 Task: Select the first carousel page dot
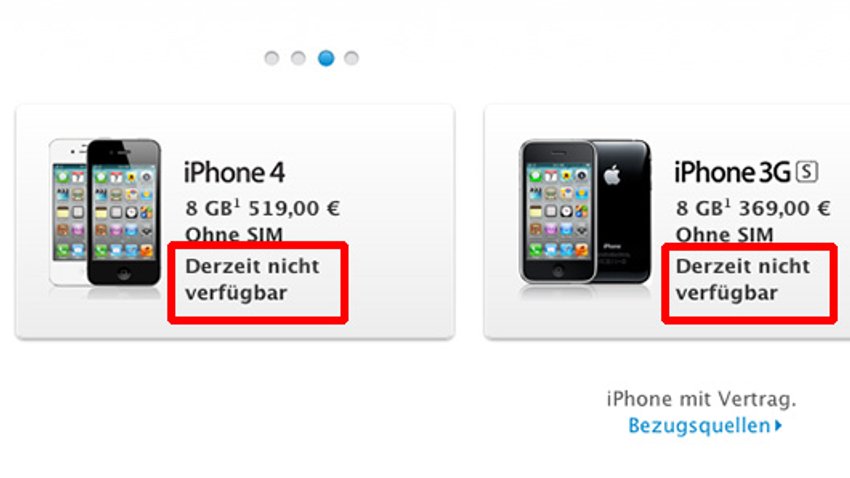click(272, 58)
